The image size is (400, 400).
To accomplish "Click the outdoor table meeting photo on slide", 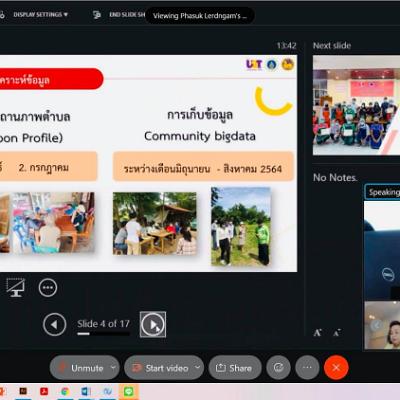I will (155, 223).
